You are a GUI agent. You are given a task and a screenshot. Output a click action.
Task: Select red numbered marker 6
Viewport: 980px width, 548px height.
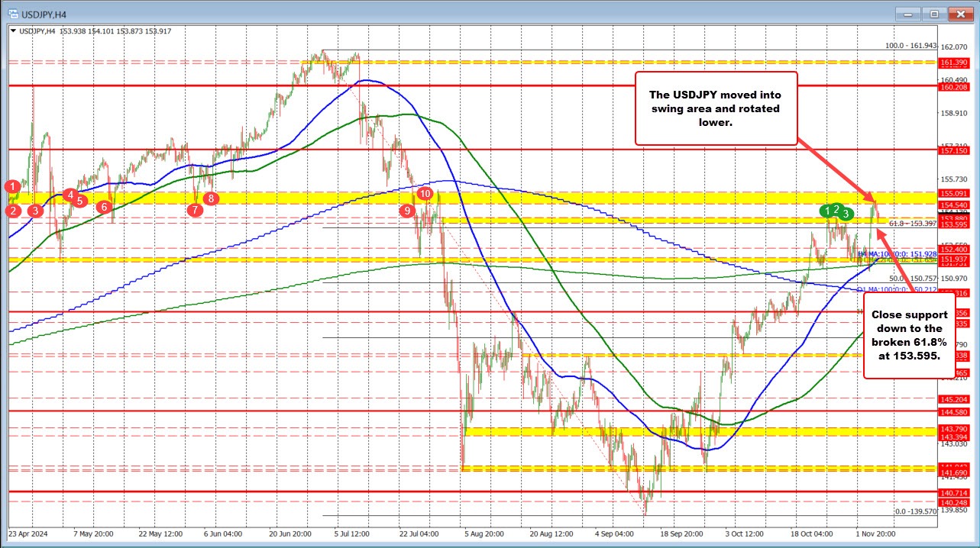105,205
